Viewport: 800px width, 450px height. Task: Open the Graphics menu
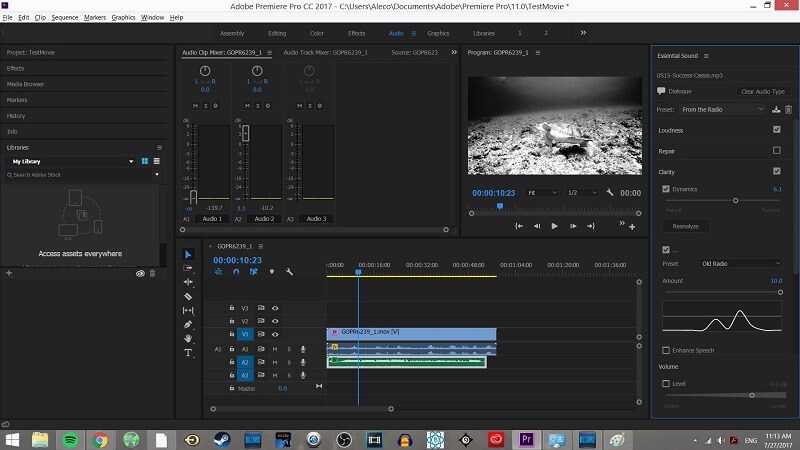(x=123, y=17)
